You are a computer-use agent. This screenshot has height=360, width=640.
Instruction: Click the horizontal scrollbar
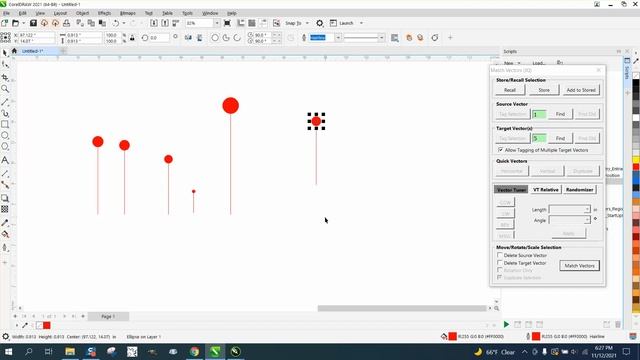click(x=402, y=308)
